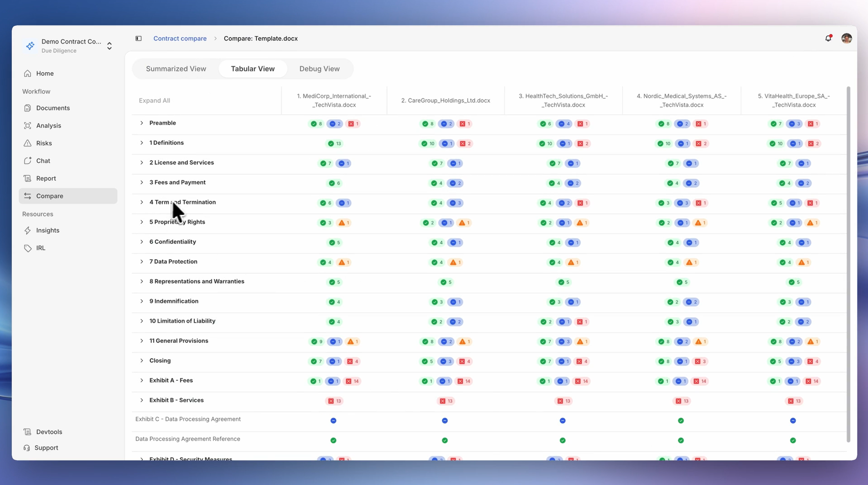This screenshot has height=485, width=868.
Task: Expand the 2 License and Services row
Action: tap(142, 162)
